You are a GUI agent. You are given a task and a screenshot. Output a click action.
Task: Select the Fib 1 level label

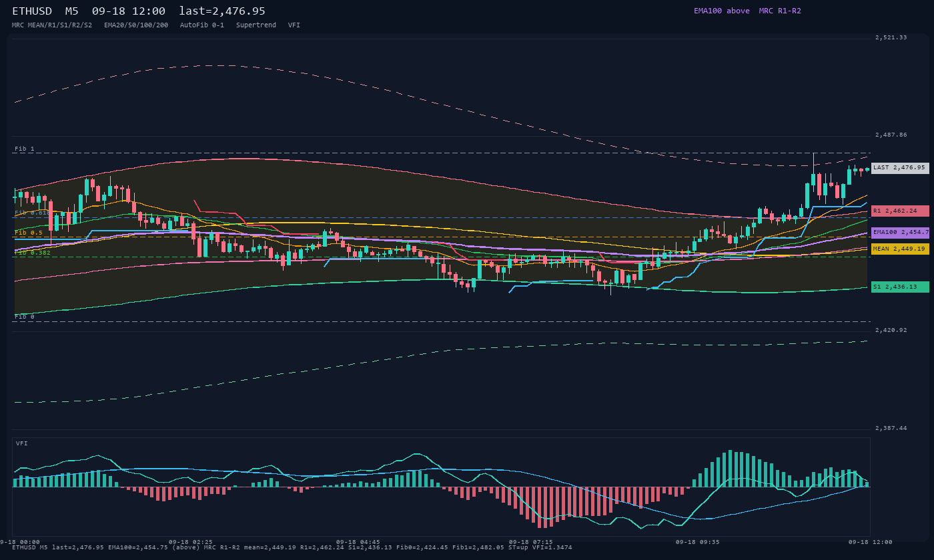point(25,149)
